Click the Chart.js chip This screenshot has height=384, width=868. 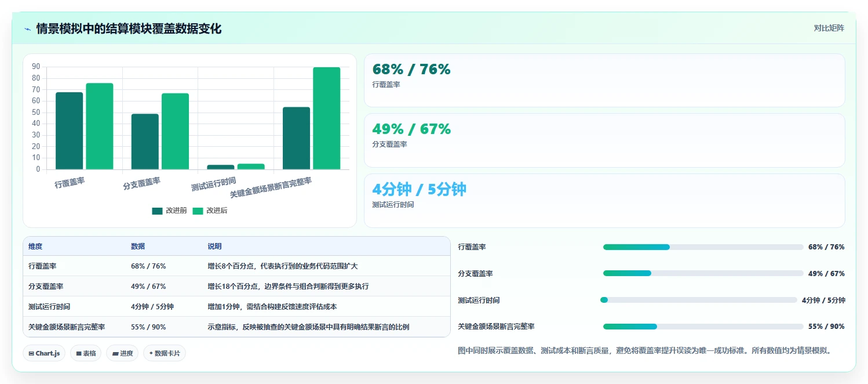click(x=45, y=353)
